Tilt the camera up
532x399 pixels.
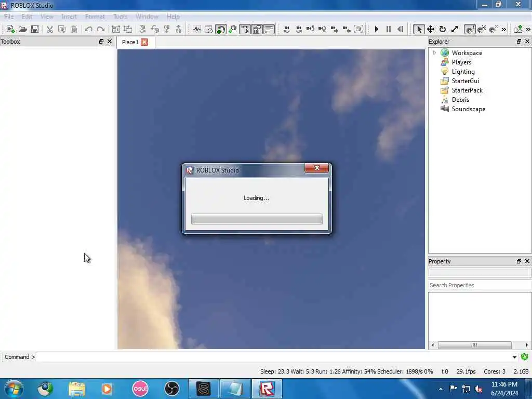[x=310, y=29]
